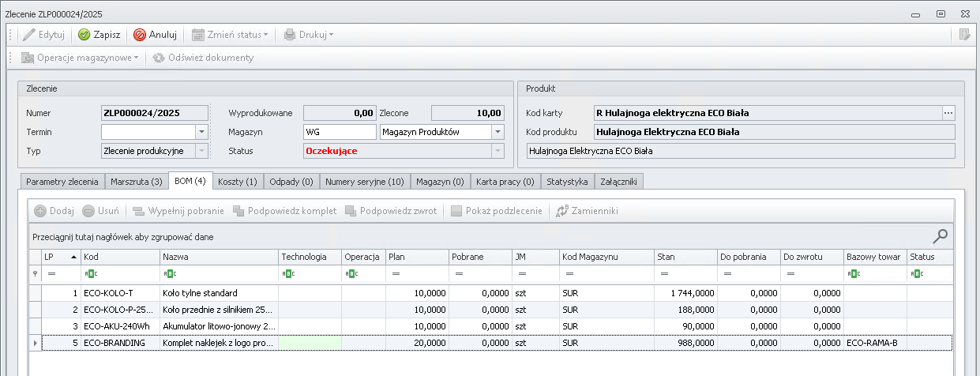
Task: Sort by Plan column header
Action: (417, 257)
